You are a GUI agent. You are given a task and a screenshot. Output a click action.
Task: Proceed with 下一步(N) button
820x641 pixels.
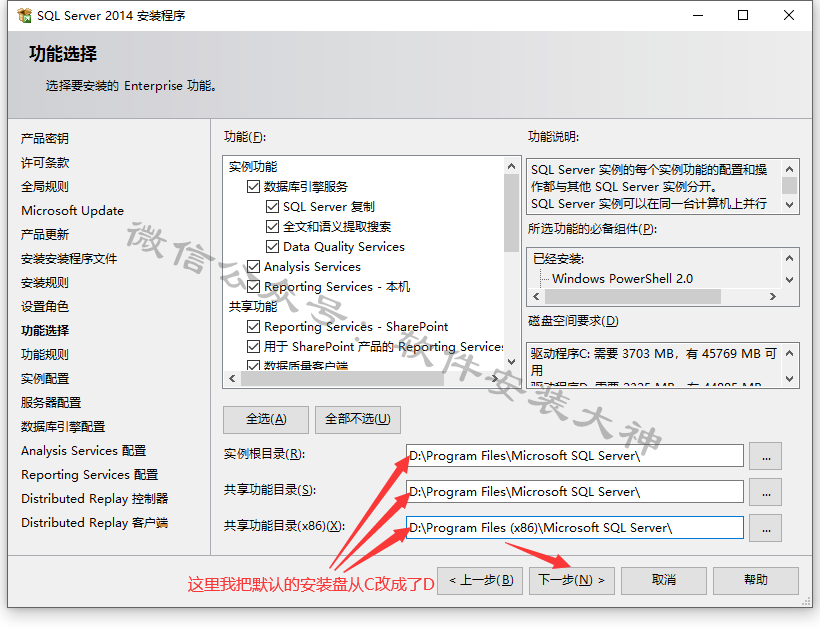tap(572, 580)
